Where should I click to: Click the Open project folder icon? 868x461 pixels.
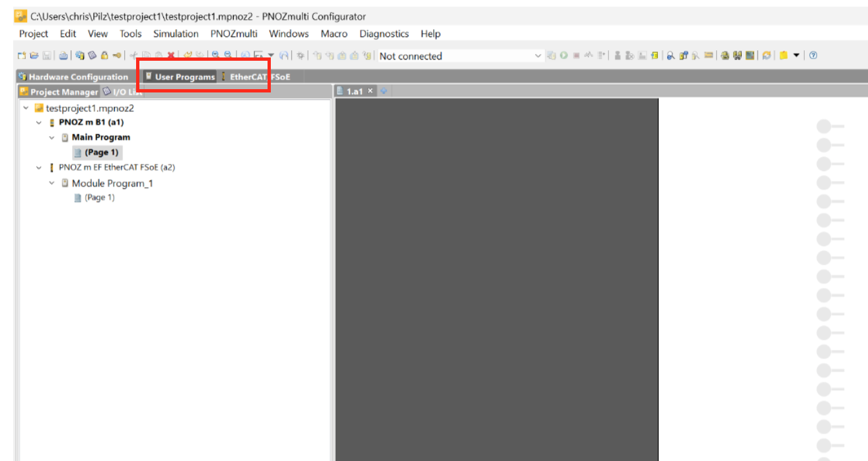click(x=34, y=55)
